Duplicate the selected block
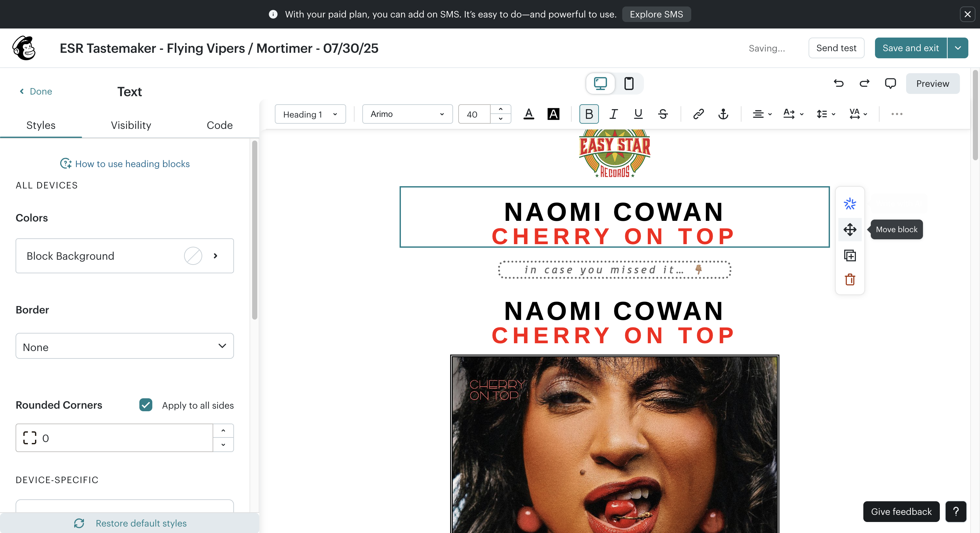 [x=849, y=255]
